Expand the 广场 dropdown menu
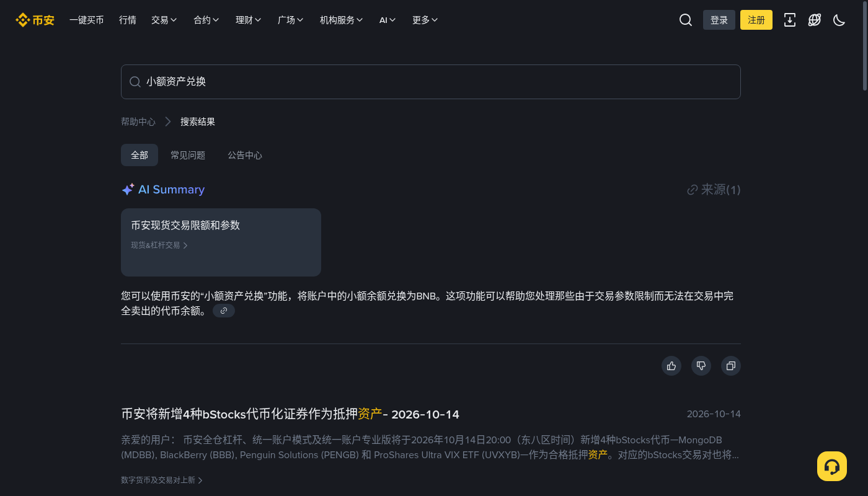This screenshot has height=496, width=868. (x=291, y=20)
